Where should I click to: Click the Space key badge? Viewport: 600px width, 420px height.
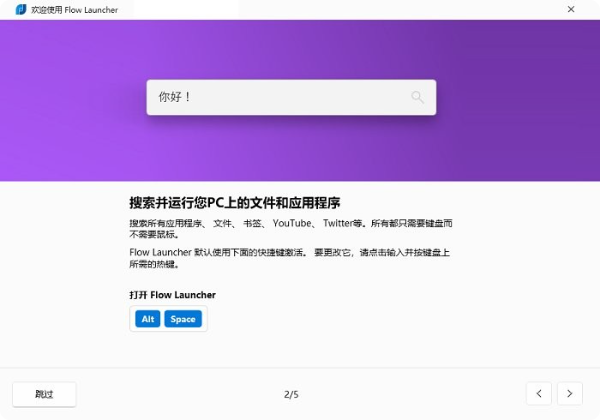[x=183, y=319]
